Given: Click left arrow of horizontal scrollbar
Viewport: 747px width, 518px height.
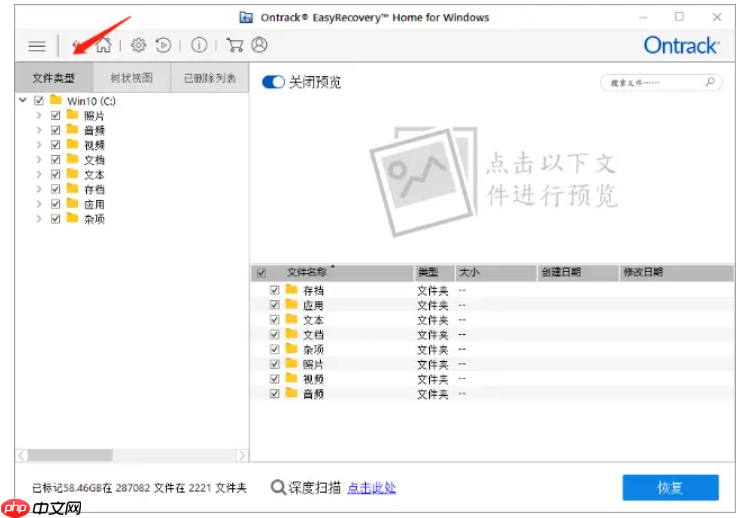Looking at the screenshot, I should 21,456.
